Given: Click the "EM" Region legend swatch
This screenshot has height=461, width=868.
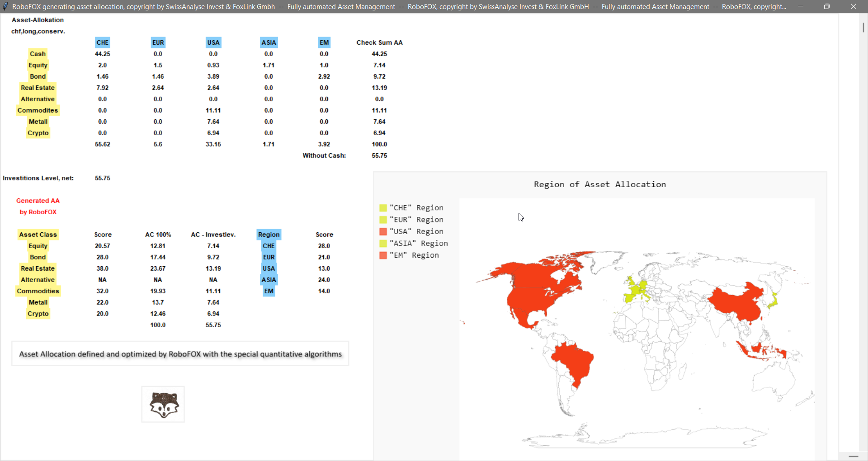Looking at the screenshot, I should point(383,255).
